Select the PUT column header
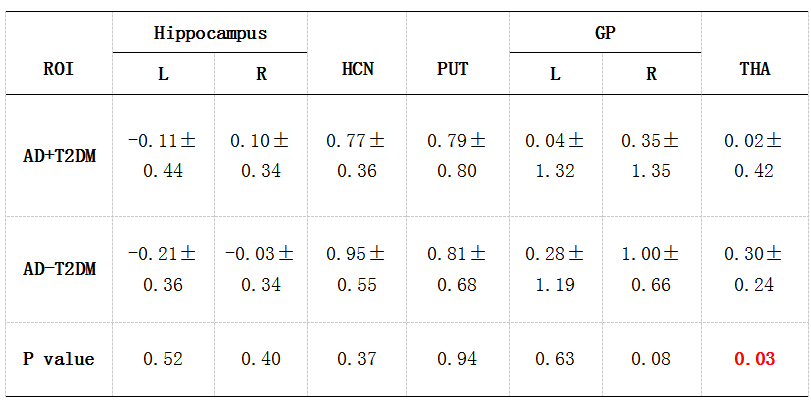811x404 pixels. tap(453, 70)
